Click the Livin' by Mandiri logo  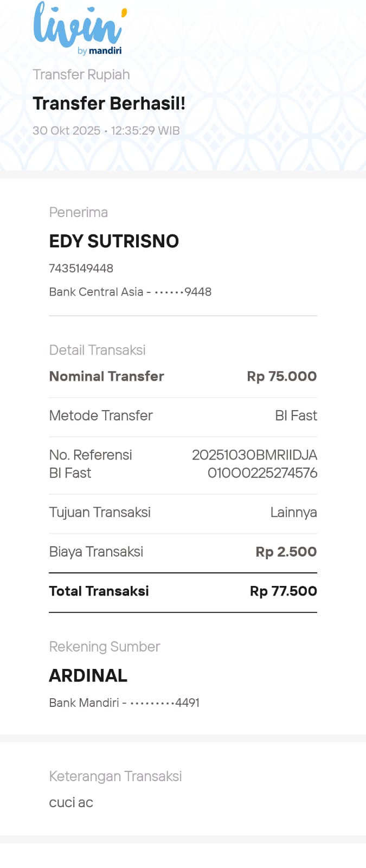click(x=79, y=28)
